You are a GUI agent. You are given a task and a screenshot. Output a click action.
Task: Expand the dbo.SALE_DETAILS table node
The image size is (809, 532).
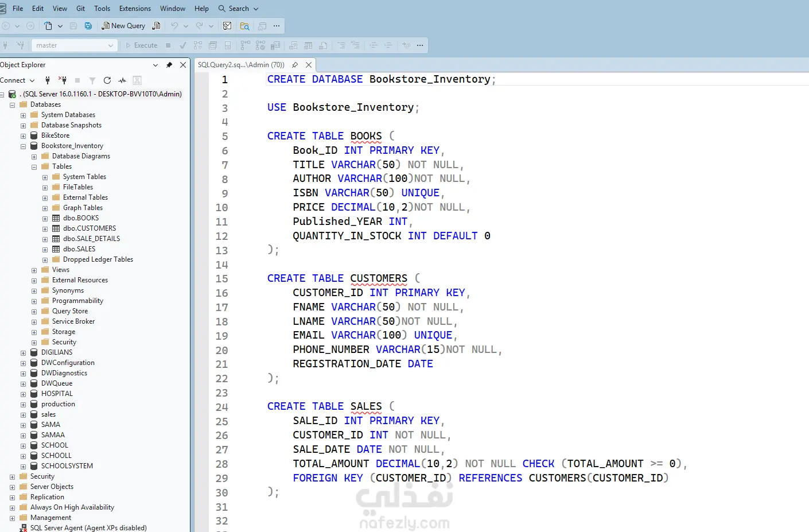click(45, 239)
